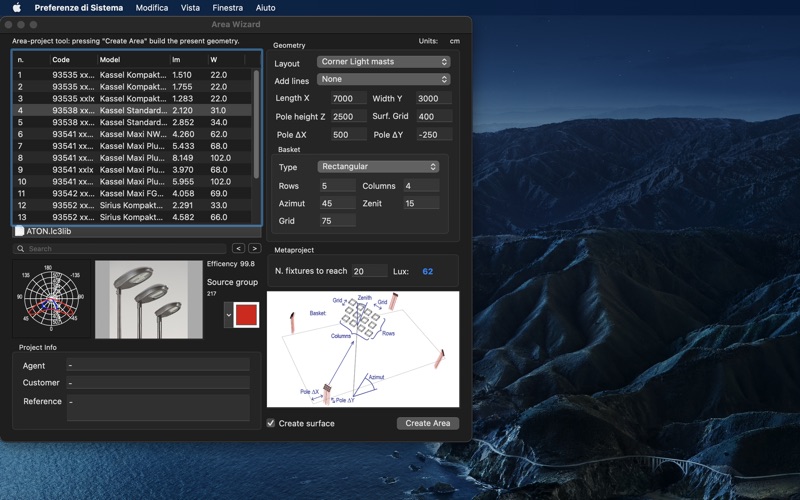Open the Add lines dropdown
This screenshot has width=800, height=500.
pyautogui.click(x=383, y=79)
